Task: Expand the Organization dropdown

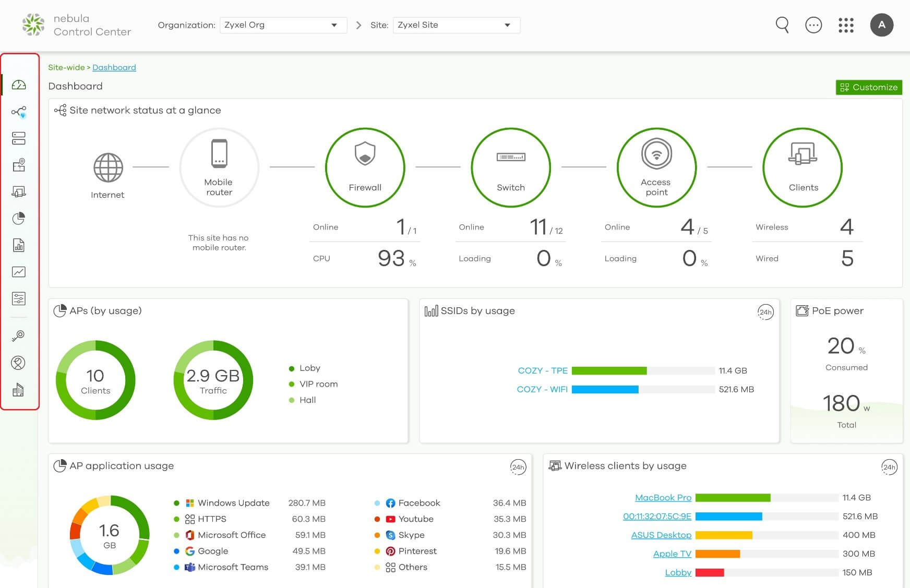Action: click(x=283, y=25)
